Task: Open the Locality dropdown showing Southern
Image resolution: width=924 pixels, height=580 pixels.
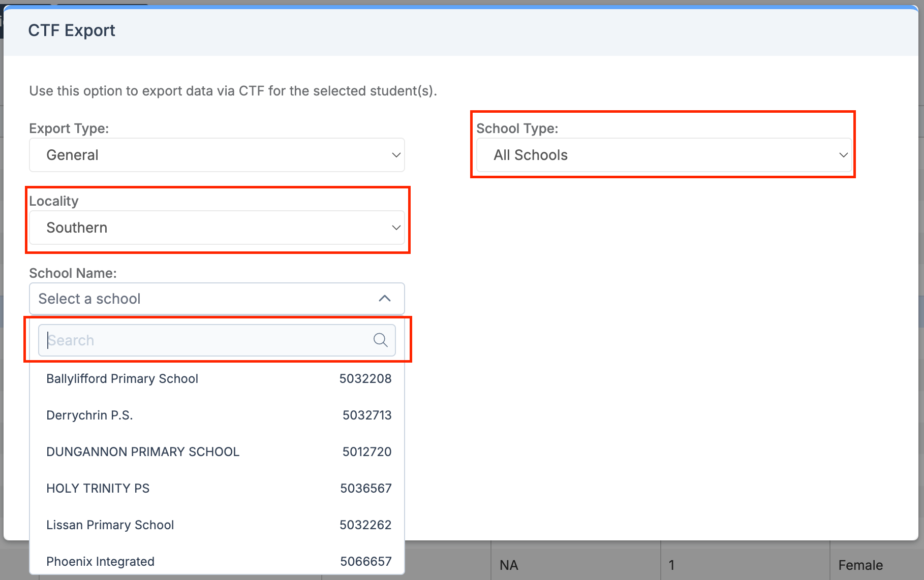Action: [x=216, y=228]
